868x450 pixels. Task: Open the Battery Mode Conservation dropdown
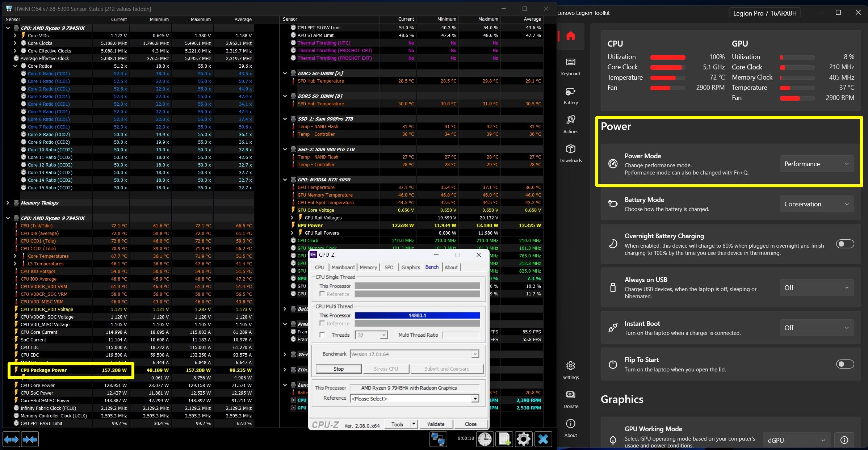pos(816,204)
